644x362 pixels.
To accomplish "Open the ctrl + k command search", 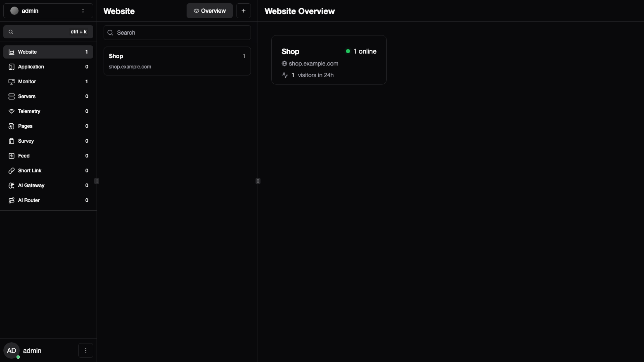I will click(48, 32).
